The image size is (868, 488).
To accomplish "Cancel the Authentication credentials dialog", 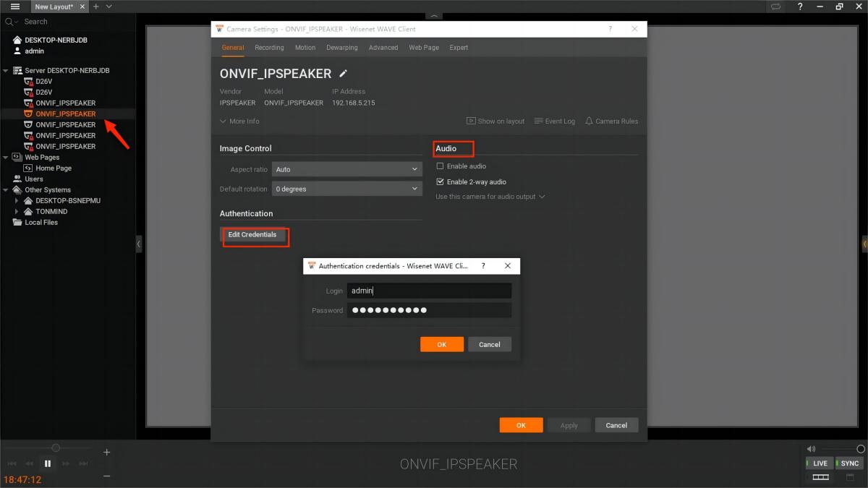I will [490, 345].
